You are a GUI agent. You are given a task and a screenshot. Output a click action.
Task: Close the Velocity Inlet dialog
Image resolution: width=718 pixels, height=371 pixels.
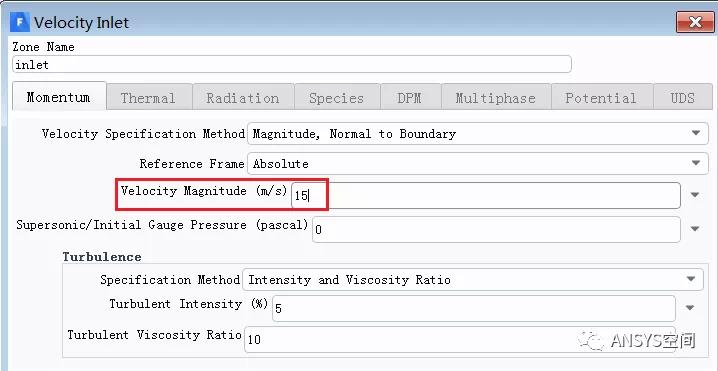click(695, 22)
